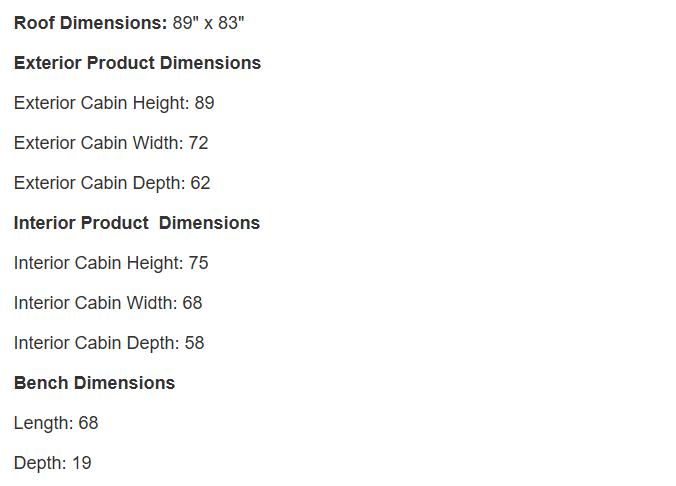Click the exterior cabin depth value 62
676x486 pixels.
(200, 183)
